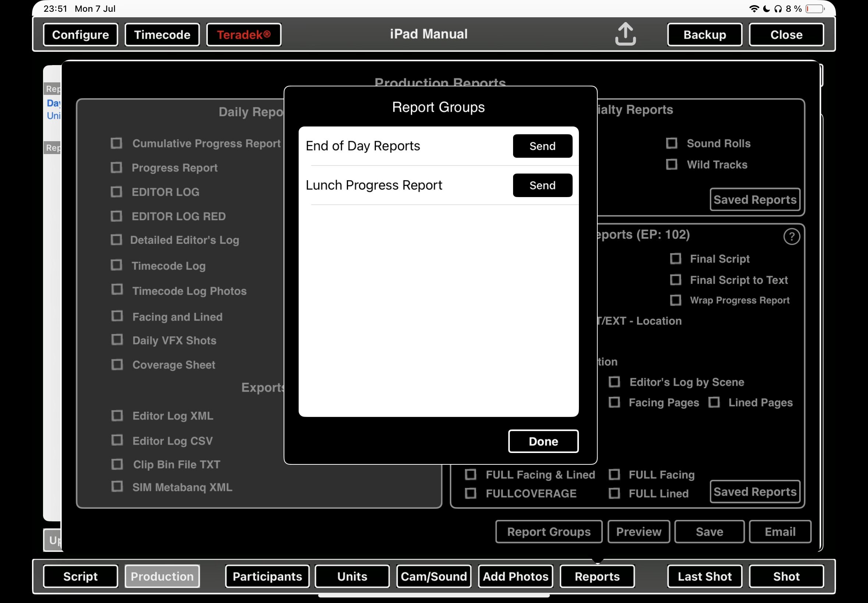The width and height of the screenshot is (868, 603).
Task: Check the Wild Tracks checkbox
Action: coord(671,164)
